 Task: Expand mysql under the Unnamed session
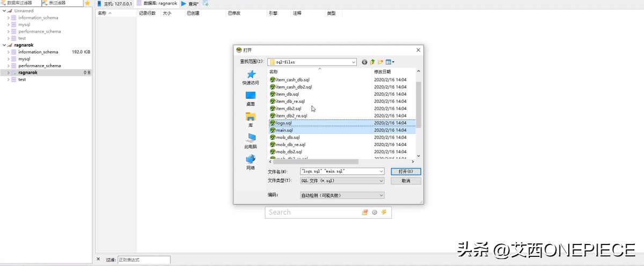pos(9,25)
